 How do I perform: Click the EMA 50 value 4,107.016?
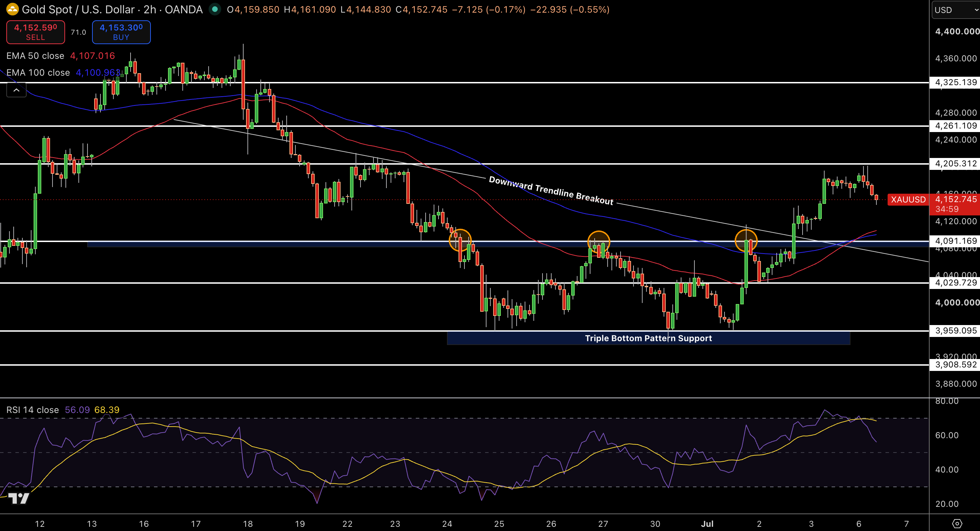pyautogui.click(x=92, y=56)
